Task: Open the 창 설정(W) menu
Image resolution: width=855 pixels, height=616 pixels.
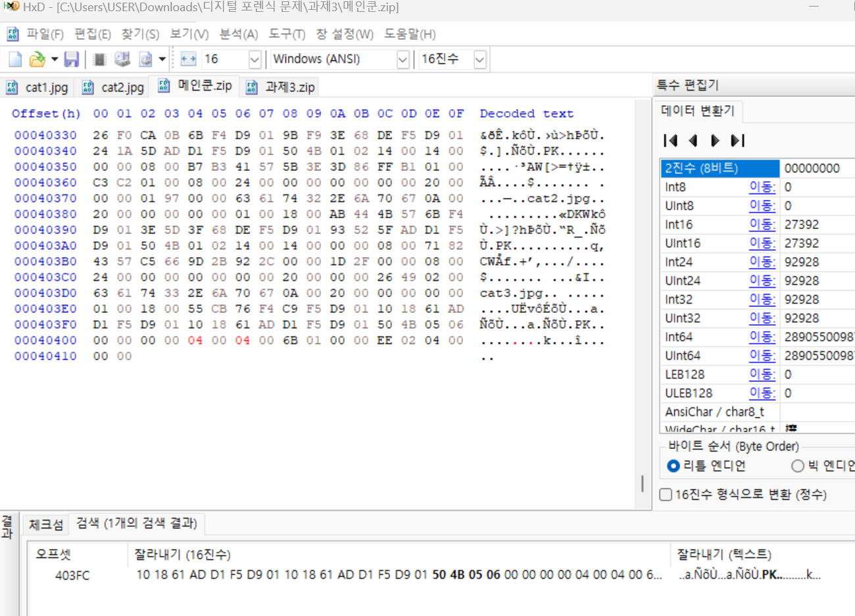Action: [345, 34]
